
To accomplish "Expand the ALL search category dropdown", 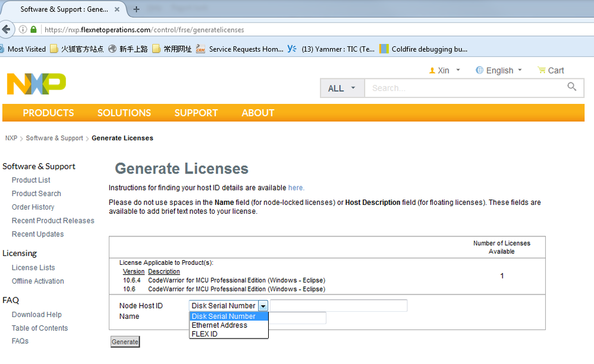I will 342,88.
